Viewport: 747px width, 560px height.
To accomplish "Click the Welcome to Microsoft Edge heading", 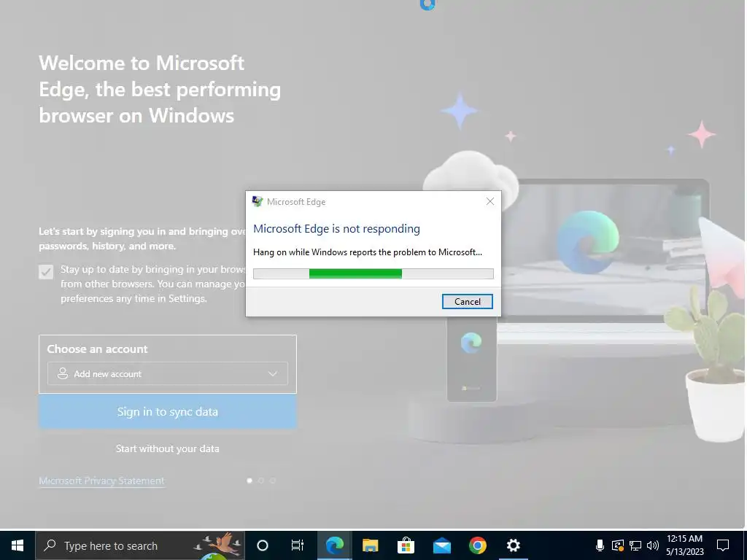I will coord(160,89).
